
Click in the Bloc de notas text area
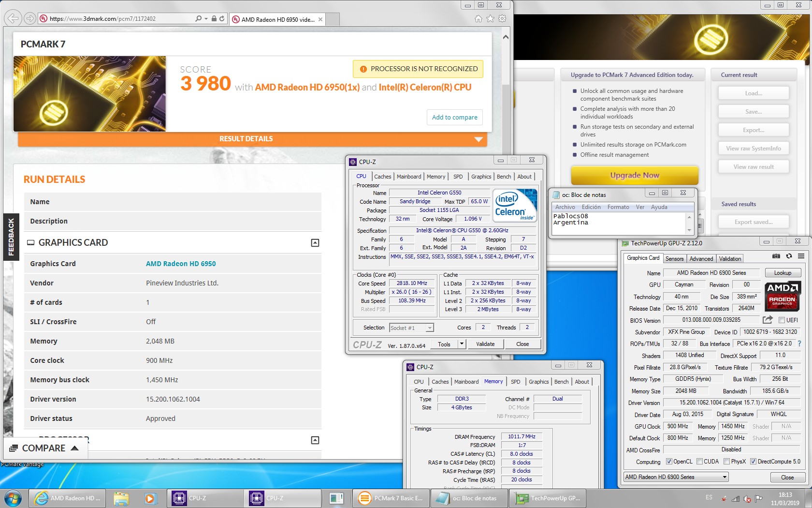pos(619,224)
